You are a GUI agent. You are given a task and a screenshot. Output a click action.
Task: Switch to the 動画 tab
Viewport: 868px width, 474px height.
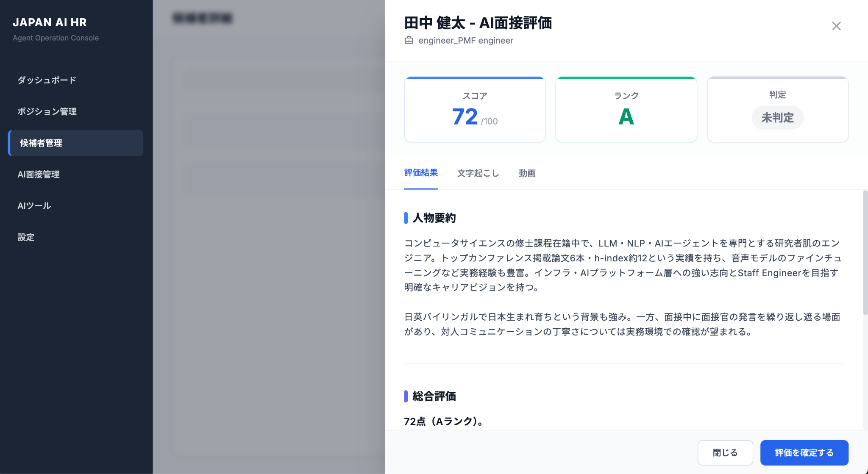click(527, 173)
